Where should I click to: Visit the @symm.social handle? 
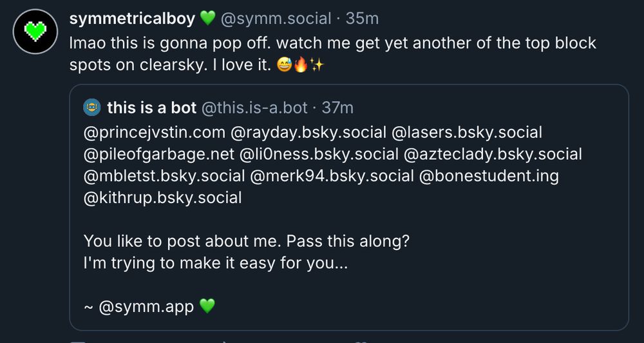point(276,19)
